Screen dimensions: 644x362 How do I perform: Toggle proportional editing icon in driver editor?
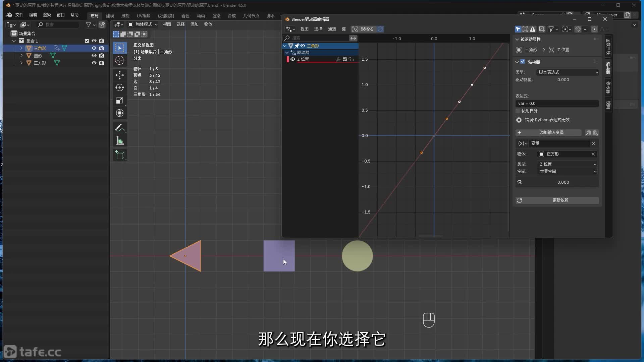(x=594, y=29)
